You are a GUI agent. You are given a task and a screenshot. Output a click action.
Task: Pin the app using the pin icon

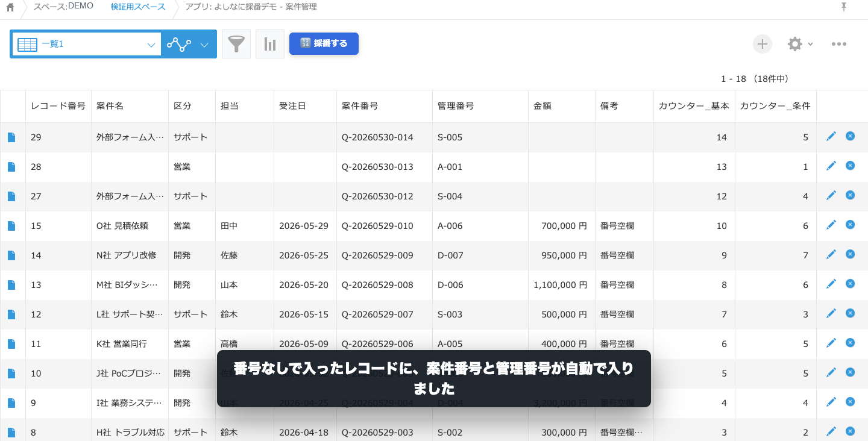tap(844, 7)
